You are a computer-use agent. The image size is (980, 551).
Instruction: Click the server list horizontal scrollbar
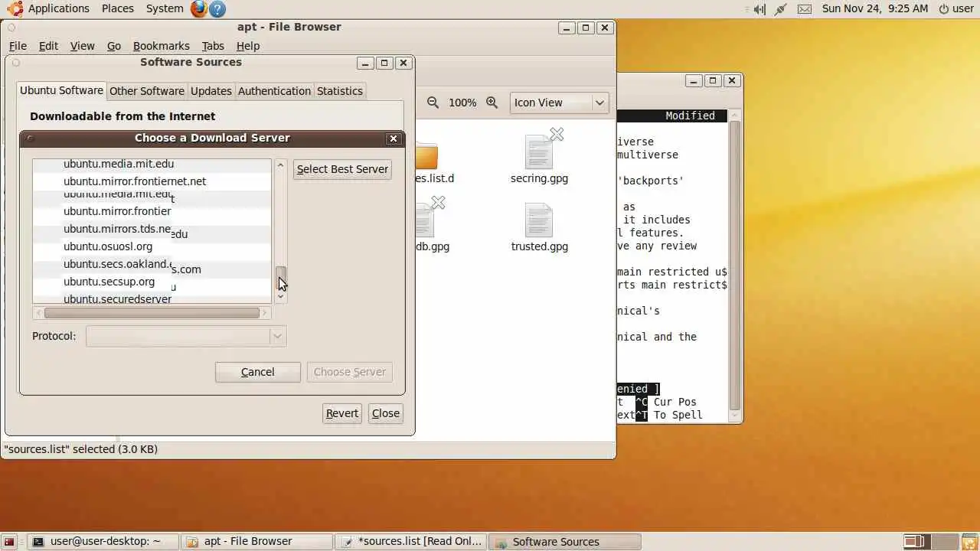tap(152, 313)
